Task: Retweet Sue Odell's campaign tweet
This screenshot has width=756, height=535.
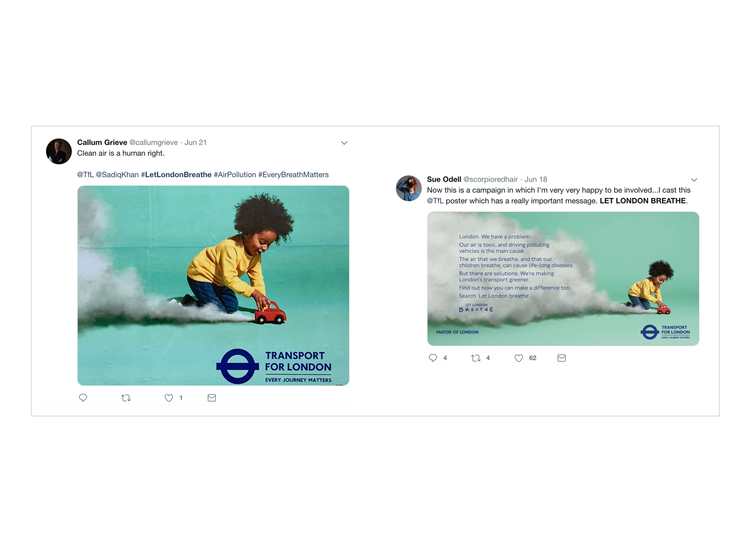Action: 475,358
